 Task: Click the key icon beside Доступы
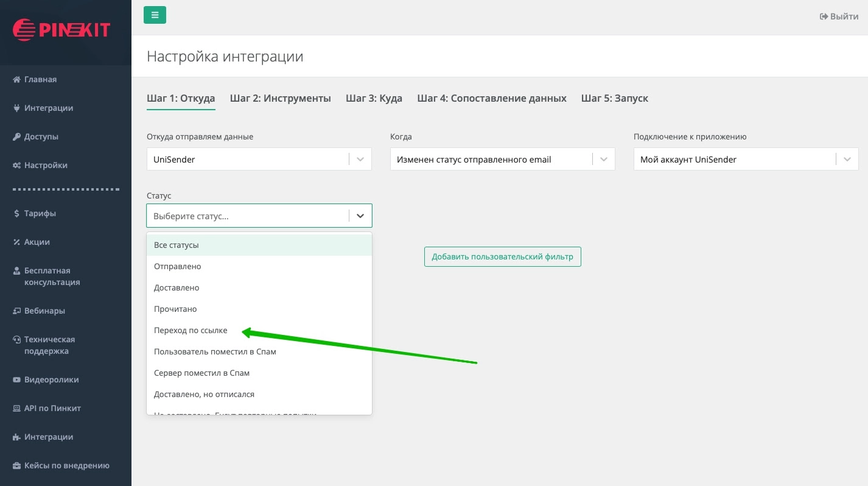click(17, 137)
